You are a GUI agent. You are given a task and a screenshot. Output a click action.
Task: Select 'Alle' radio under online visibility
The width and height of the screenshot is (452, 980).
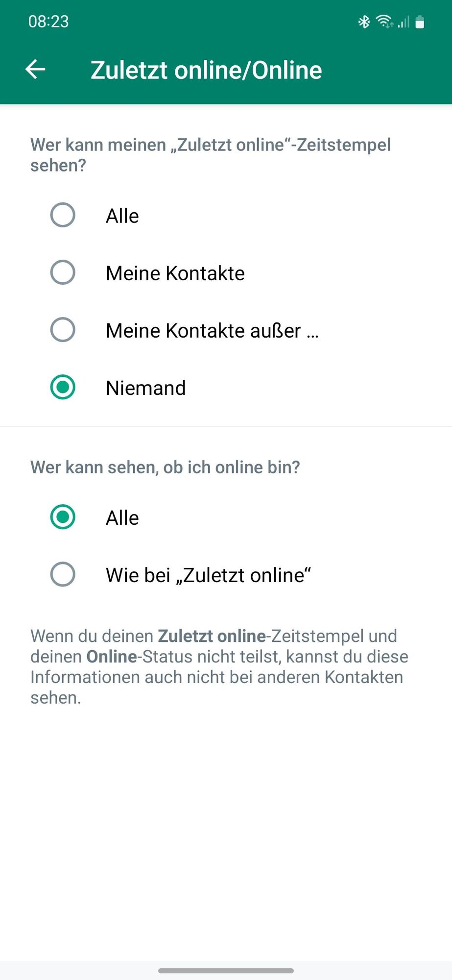click(63, 517)
